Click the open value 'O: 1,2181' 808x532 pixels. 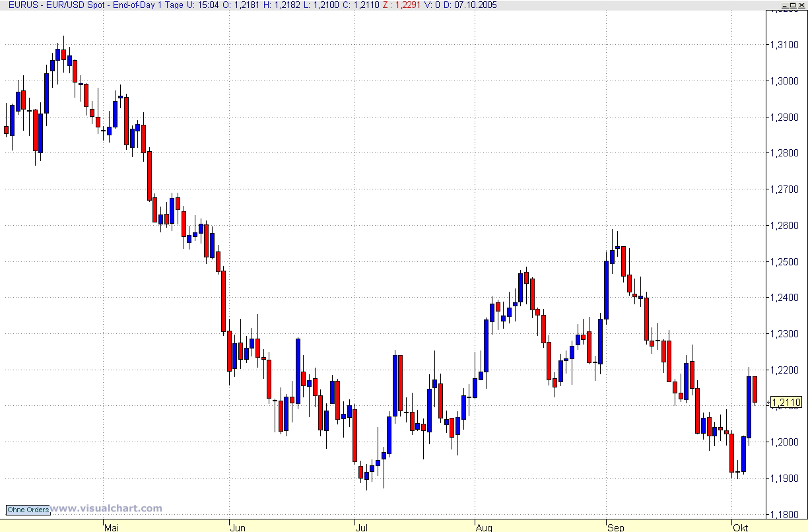pyautogui.click(x=242, y=5)
